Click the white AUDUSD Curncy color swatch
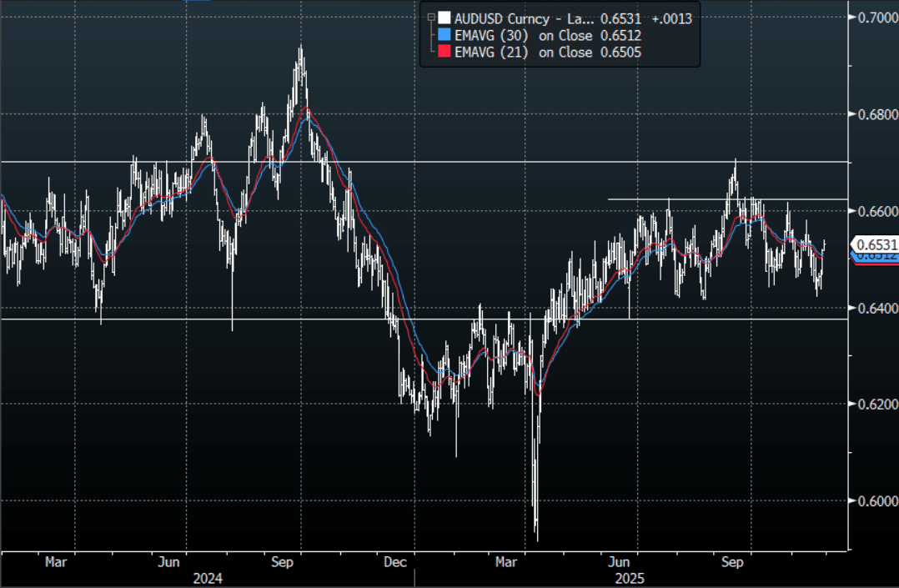Screen dimensions: 899x588 444,18
